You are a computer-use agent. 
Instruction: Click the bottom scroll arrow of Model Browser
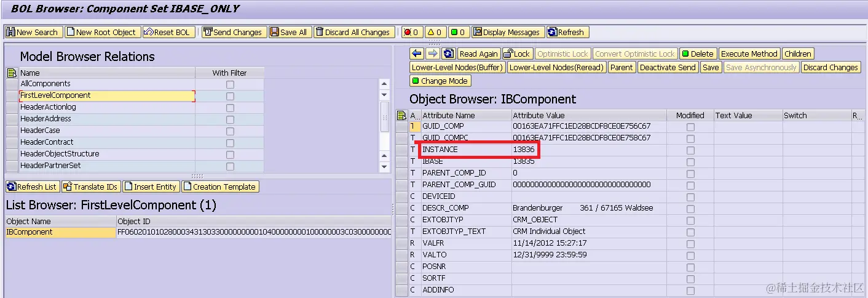pos(385,167)
